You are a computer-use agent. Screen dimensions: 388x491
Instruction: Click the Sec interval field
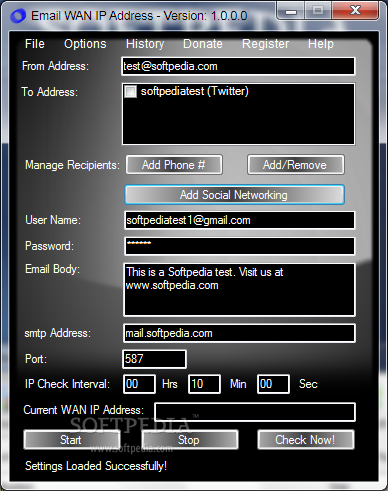(273, 384)
